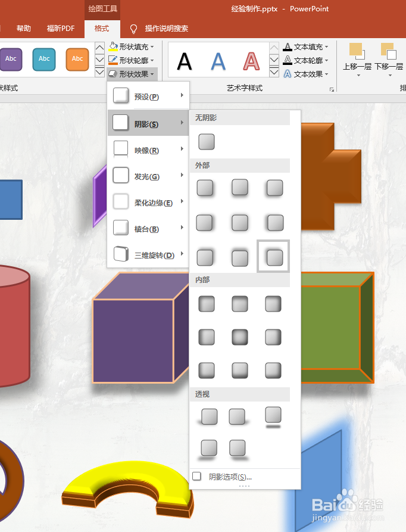Apply the purple Abc shape style

(x=11, y=60)
